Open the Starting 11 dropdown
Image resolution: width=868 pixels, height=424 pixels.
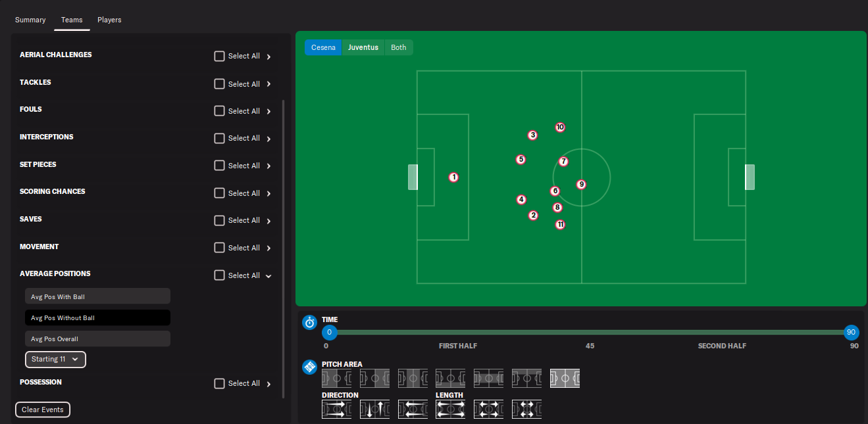pos(55,360)
